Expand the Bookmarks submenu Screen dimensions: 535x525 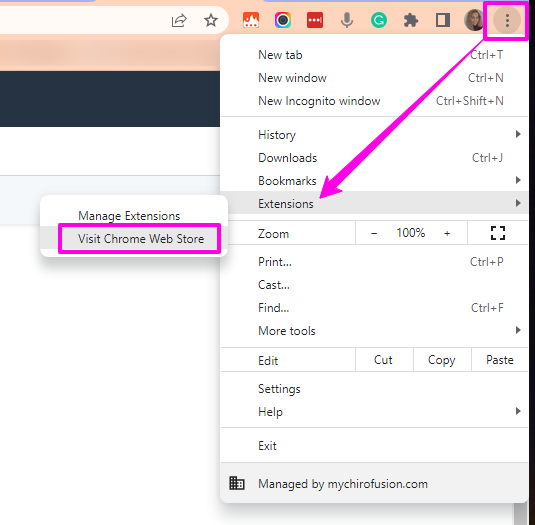pyautogui.click(x=374, y=180)
